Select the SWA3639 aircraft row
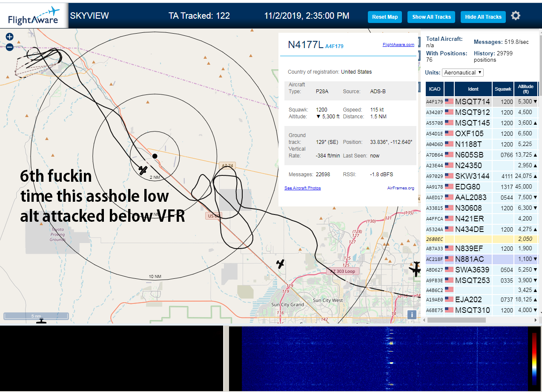 pos(482,270)
